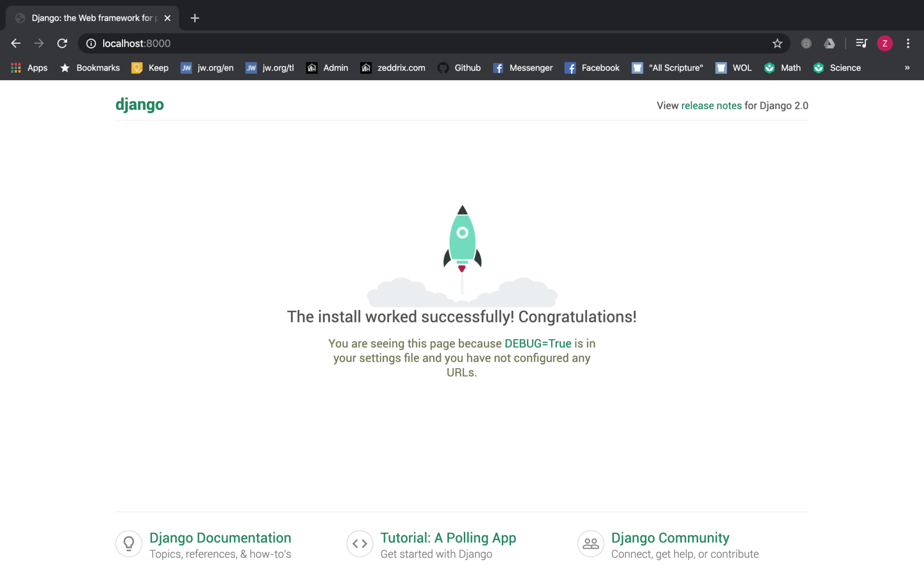Click the code brackets tutorial icon
The image size is (924, 578).
tap(360, 544)
